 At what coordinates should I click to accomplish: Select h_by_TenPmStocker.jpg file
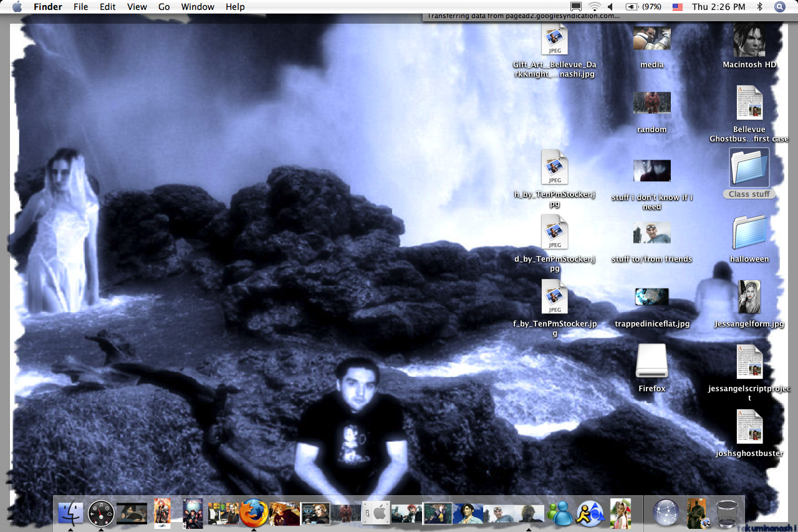click(x=554, y=167)
